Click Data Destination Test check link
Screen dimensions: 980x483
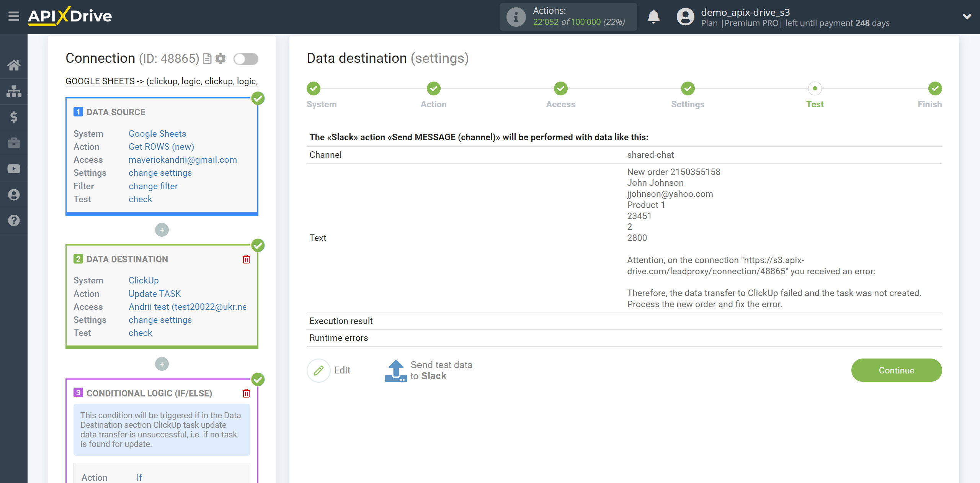[140, 333]
